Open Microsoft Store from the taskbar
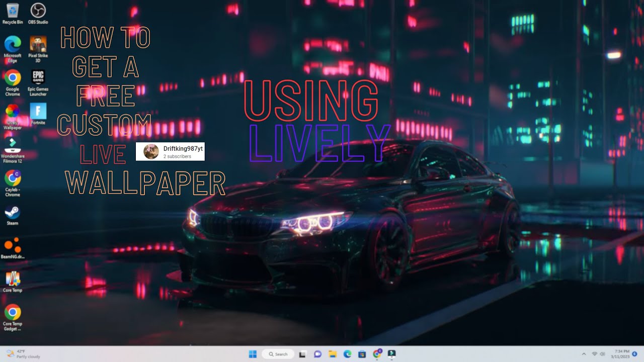 (362, 354)
